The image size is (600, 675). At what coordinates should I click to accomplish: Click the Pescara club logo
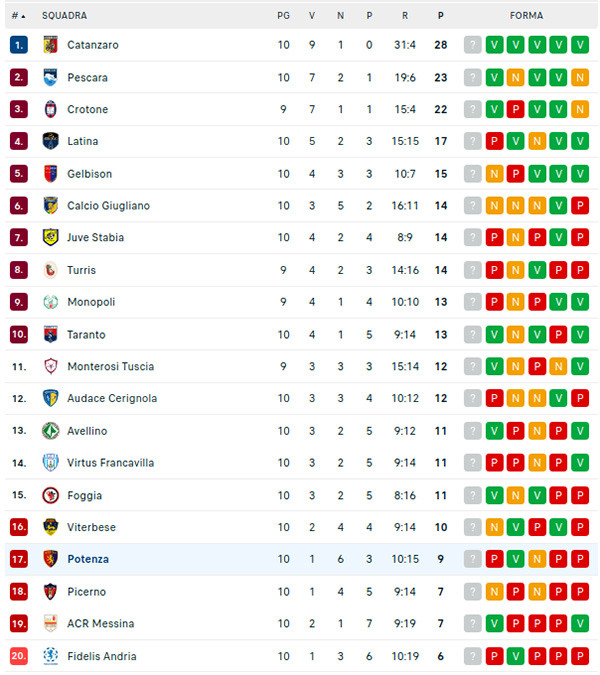50,77
